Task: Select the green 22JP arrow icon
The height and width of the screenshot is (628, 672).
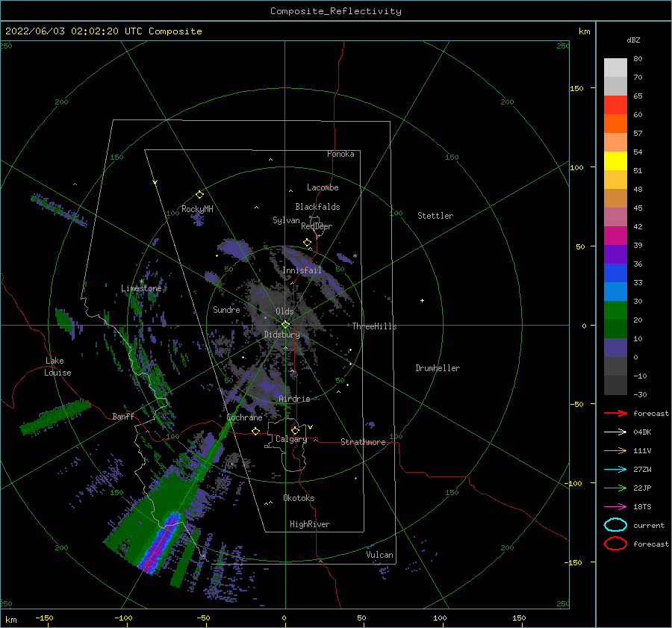Action: (x=615, y=488)
